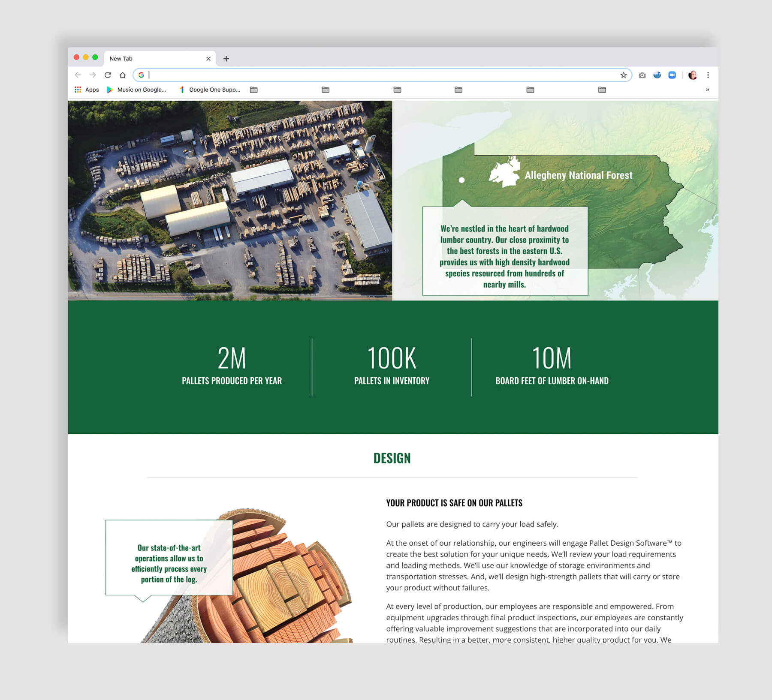Open Chrome's three-dot menu
The height and width of the screenshot is (700, 772).
point(708,75)
